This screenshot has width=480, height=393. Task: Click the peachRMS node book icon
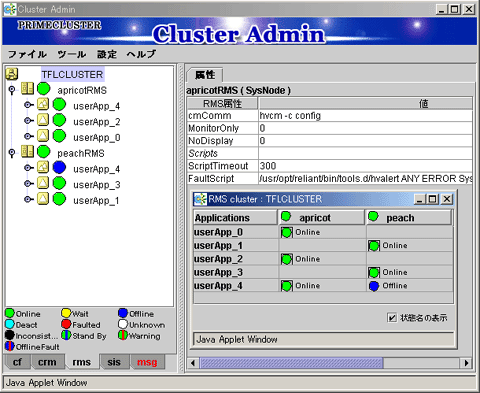tap(27, 152)
